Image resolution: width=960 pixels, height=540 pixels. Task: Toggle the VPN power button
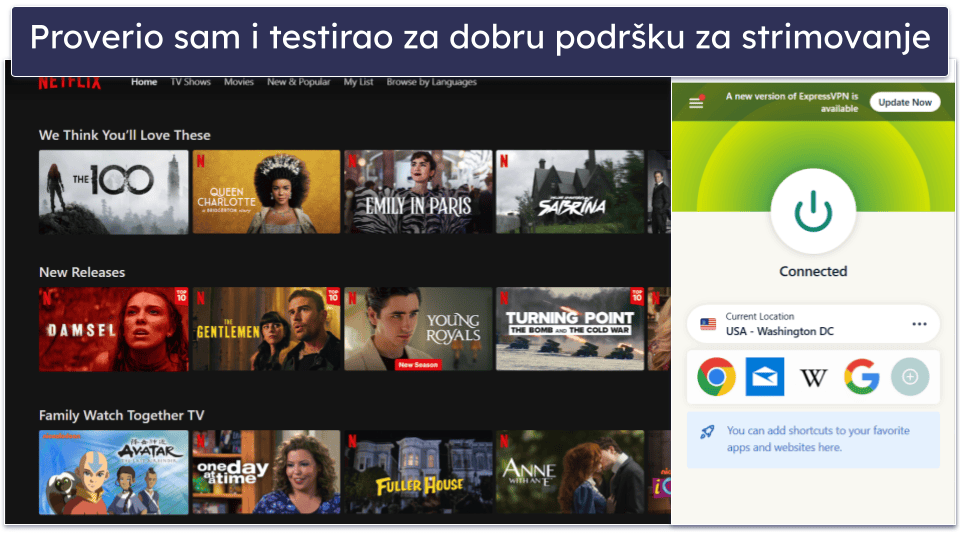(x=813, y=212)
